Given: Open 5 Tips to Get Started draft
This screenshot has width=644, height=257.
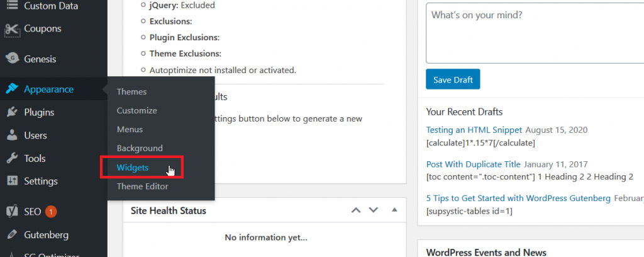Looking at the screenshot, I should 518,198.
